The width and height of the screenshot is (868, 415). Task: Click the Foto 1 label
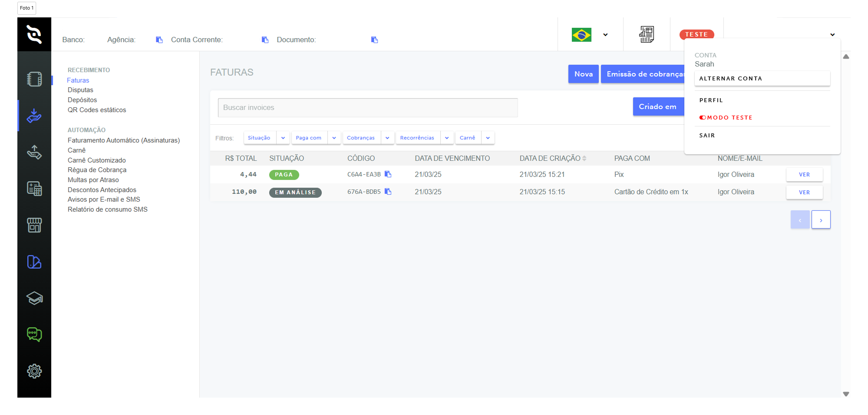(x=26, y=8)
